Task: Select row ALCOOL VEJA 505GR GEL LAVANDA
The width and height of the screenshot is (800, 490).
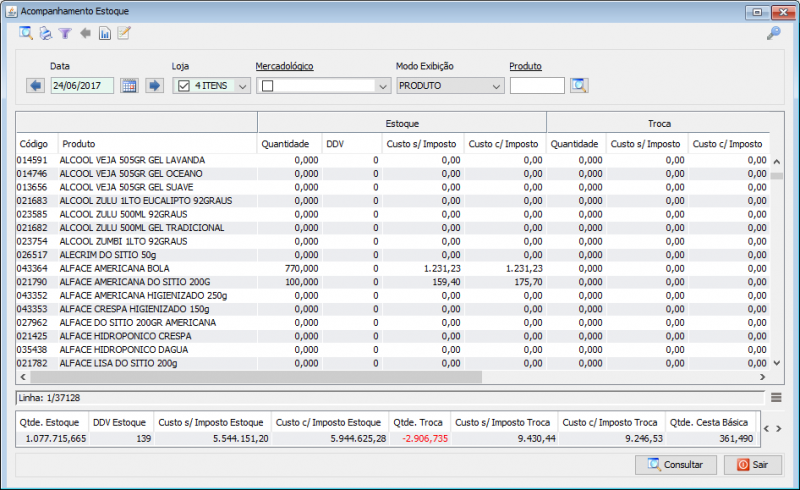Action: click(393, 160)
